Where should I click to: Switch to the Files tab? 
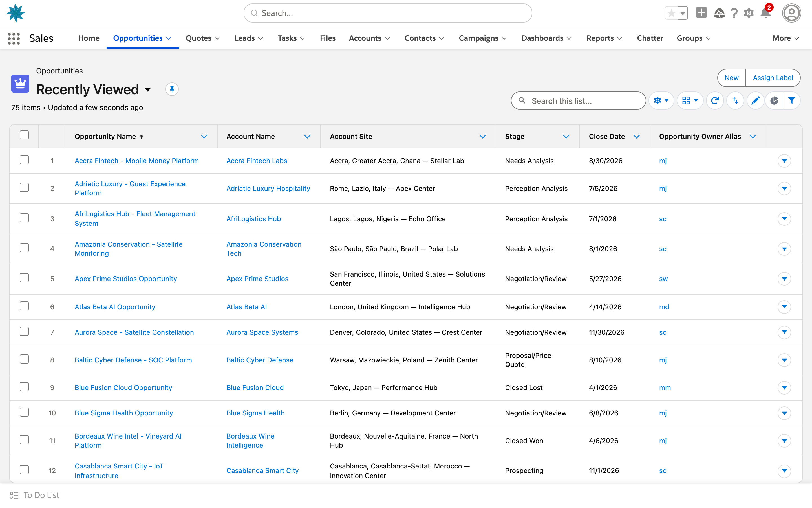pyautogui.click(x=328, y=38)
